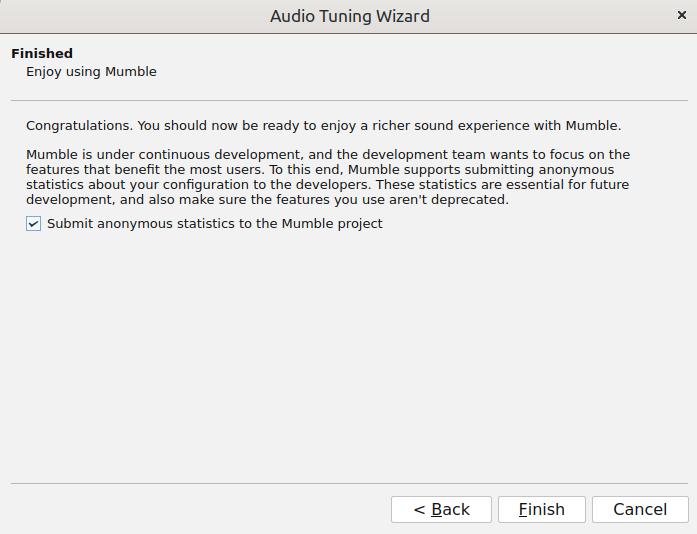
Task: Close the Audio Tuning Wizard window
Action: 681,16
